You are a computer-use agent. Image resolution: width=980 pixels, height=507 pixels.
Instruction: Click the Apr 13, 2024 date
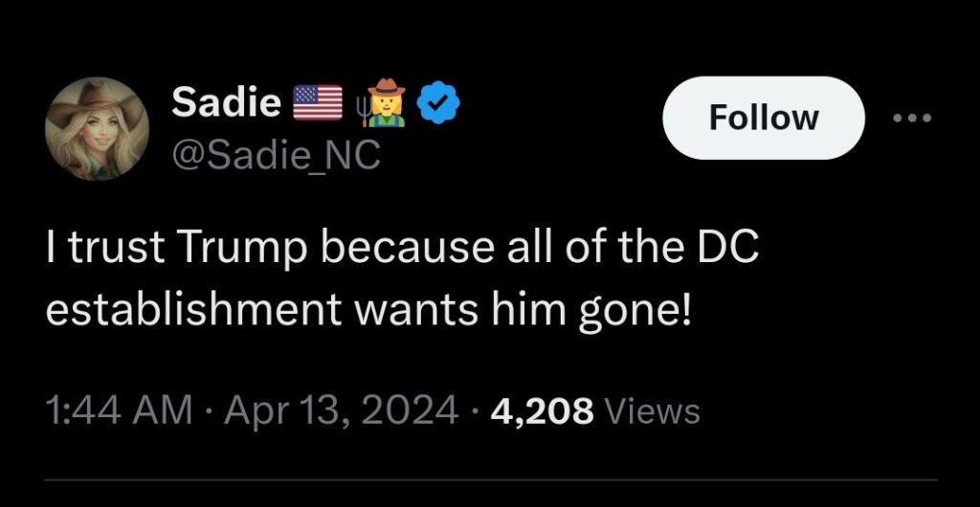point(342,410)
